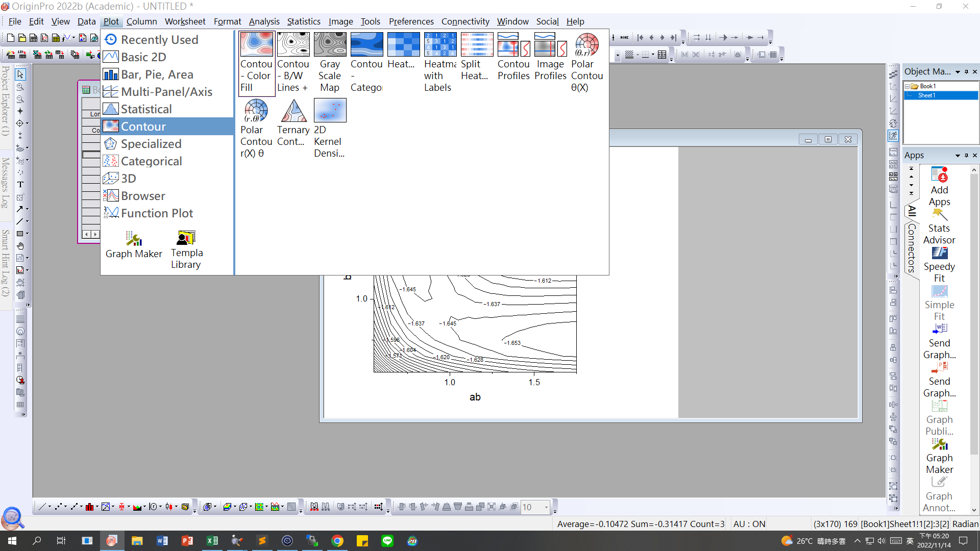Select the Screen Reader crosshair tool
This screenshot has width=980, height=551.
pos(20,111)
